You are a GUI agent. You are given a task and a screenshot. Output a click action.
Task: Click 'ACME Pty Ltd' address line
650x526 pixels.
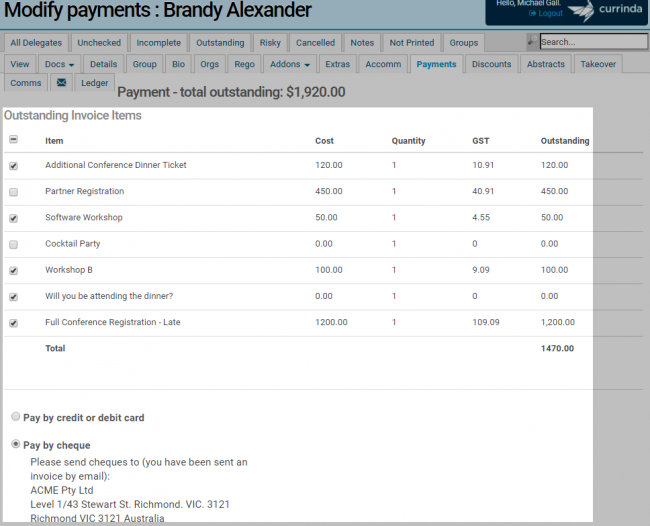[62, 490]
